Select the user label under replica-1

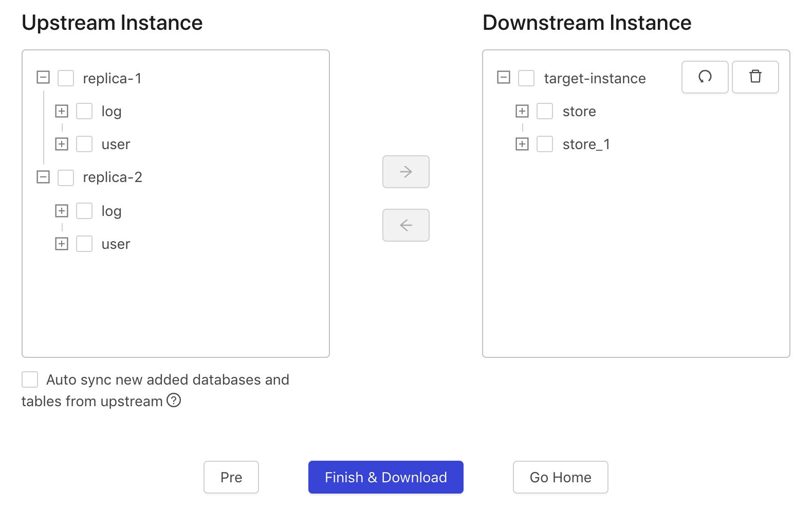pos(116,144)
